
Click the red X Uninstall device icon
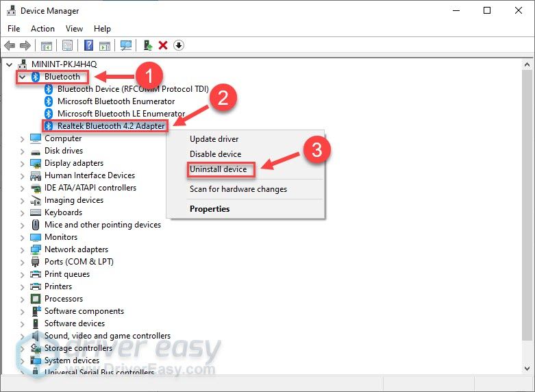tap(163, 45)
